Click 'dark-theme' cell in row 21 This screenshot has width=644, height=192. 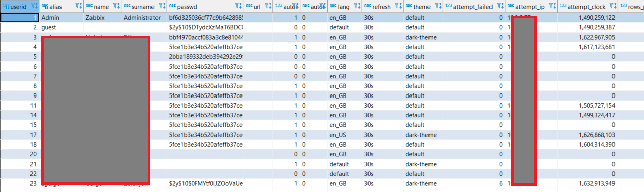tap(423, 164)
